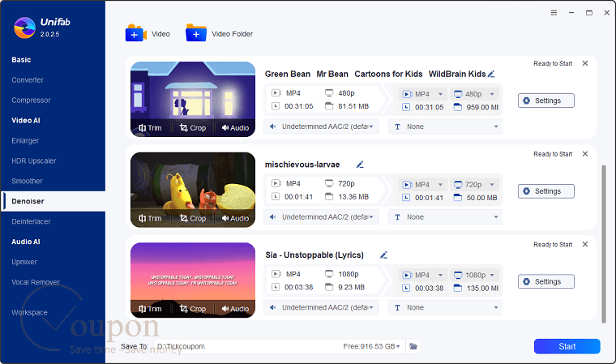Open output MP4 format dropdown for mischievous-larvae

tap(423, 184)
